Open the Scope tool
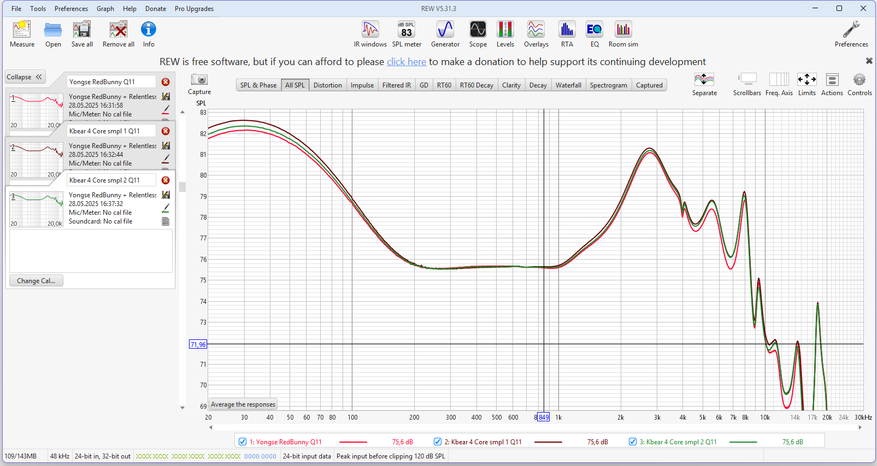877x466 pixels. (x=478, y=31)
